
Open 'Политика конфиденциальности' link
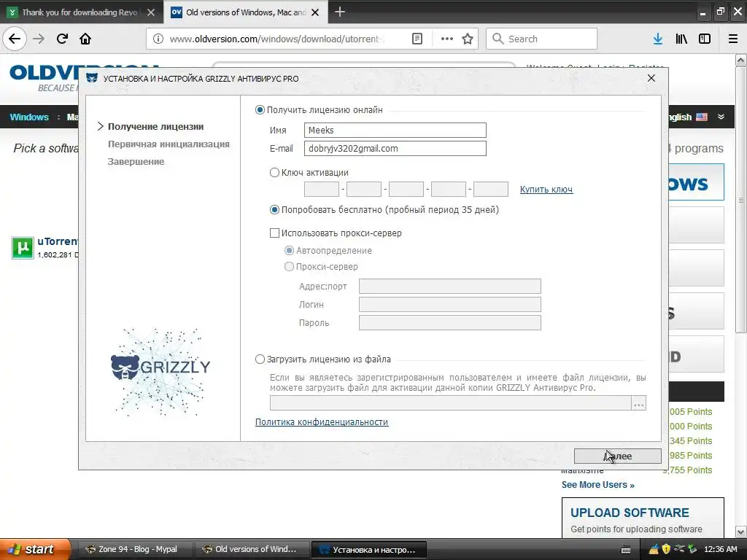tap(322, 422)
